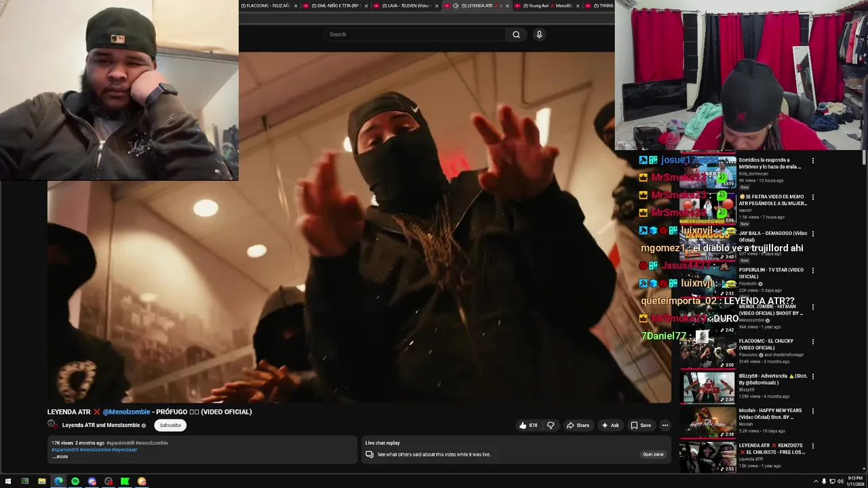Click the chat message 'LEYENDA ATR??'
The image size is (868, 488).
point(759,301)
